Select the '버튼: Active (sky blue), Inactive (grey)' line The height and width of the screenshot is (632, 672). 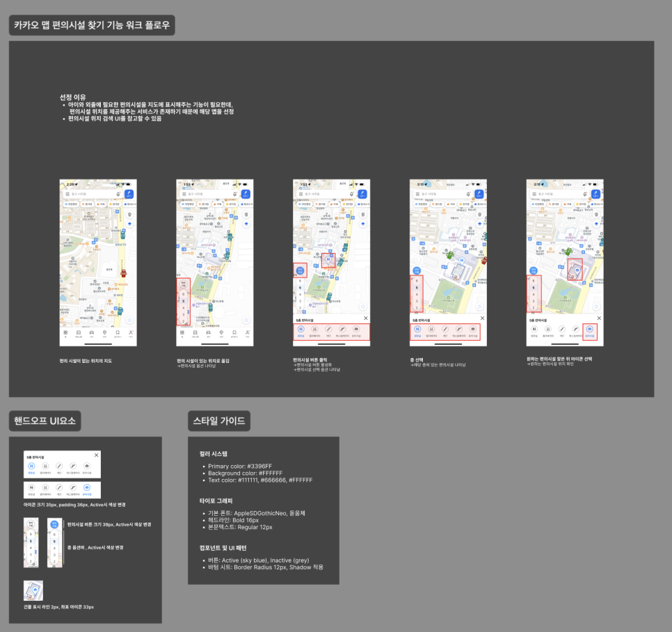click(x=258, y=560)
